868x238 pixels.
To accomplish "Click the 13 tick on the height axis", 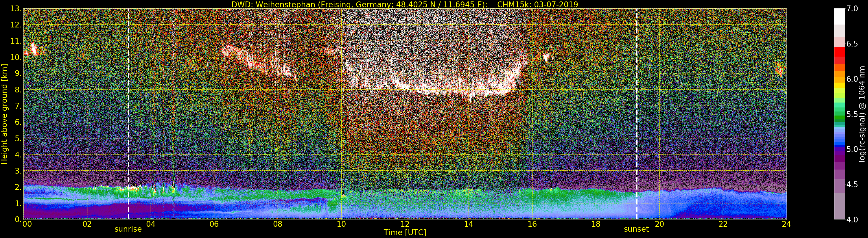I will pyautogui.click(x=16, y=9).
